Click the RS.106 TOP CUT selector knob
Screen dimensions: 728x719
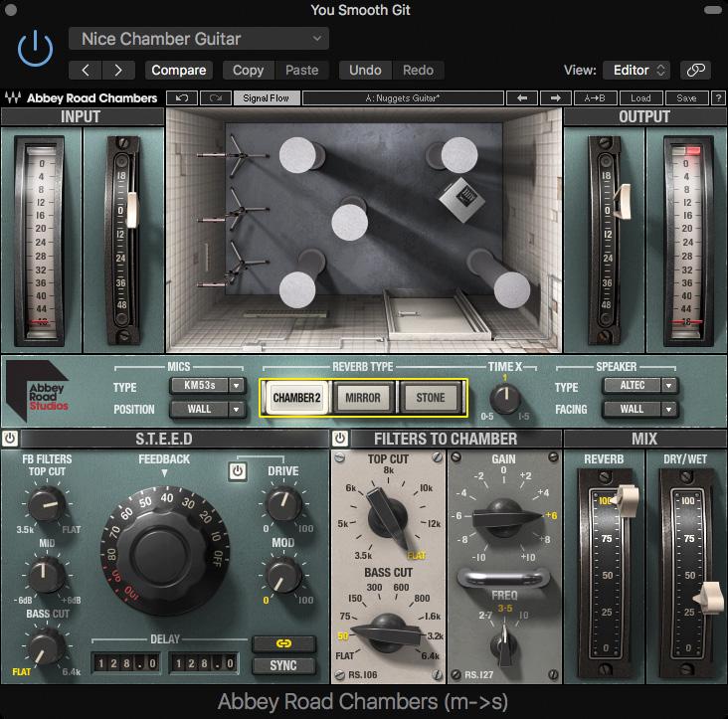388,516
